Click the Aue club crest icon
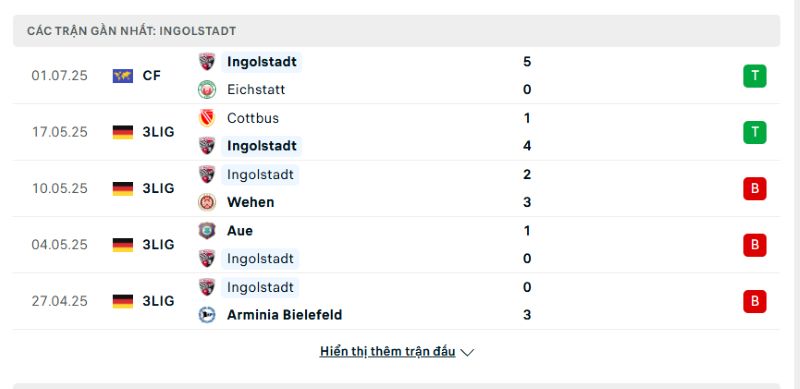Screen dimensions: 800x389 207,231
